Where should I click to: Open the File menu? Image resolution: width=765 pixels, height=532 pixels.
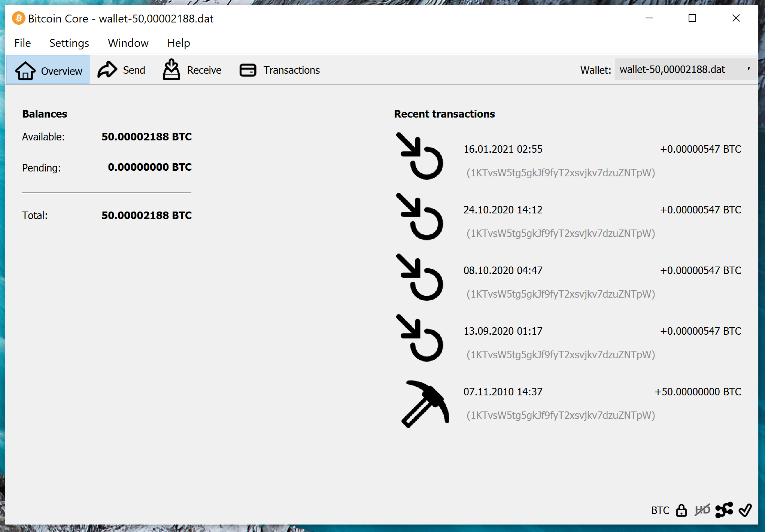(22, 43)
